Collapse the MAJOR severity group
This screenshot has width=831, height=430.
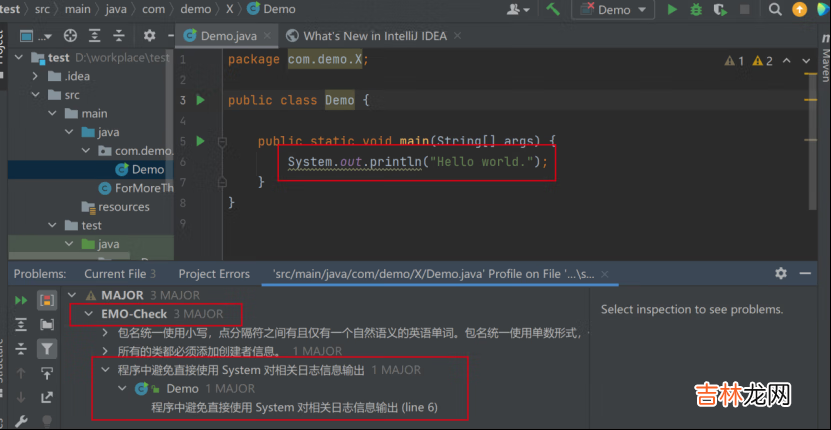73,295
